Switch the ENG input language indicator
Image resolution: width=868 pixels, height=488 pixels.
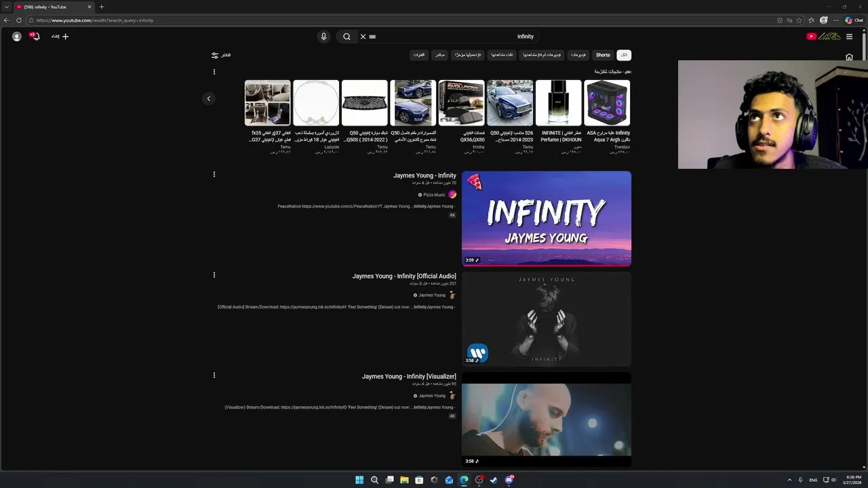point(813,480)
